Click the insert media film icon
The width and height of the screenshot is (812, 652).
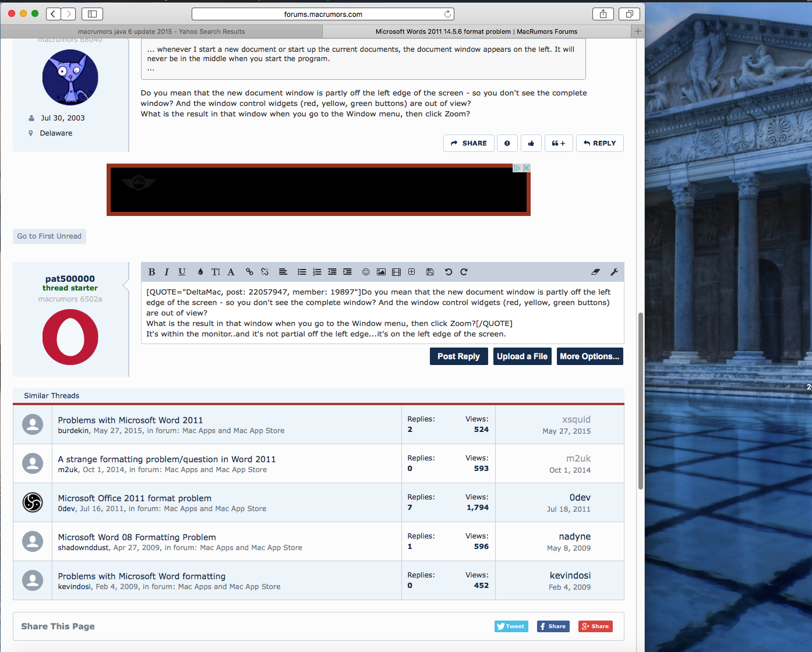397,272
